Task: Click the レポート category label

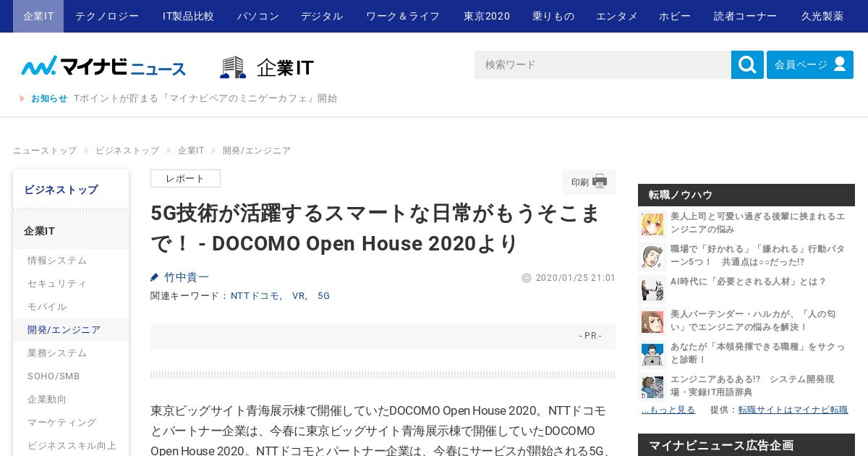Action: 185,179
